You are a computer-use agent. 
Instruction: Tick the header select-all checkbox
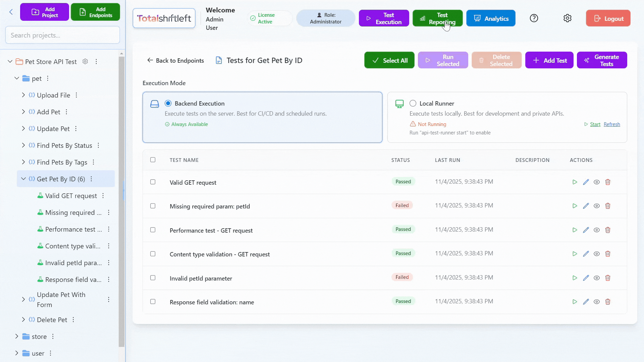[x=153, y=160]
